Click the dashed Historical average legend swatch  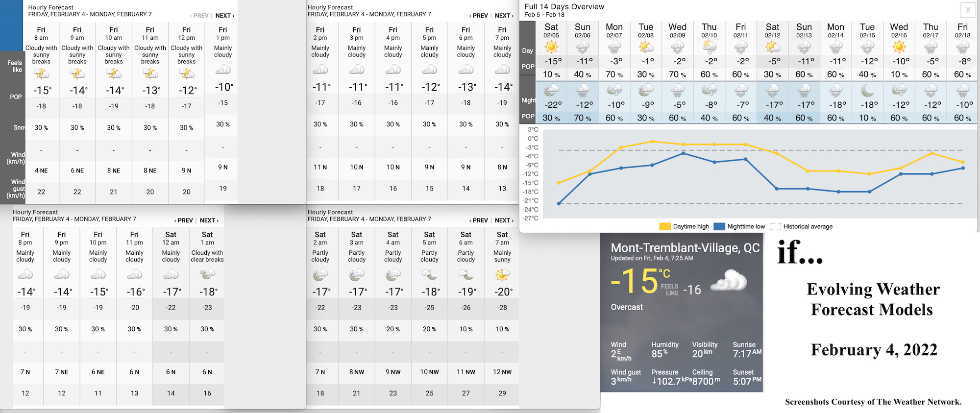click(x=775, y=226)
